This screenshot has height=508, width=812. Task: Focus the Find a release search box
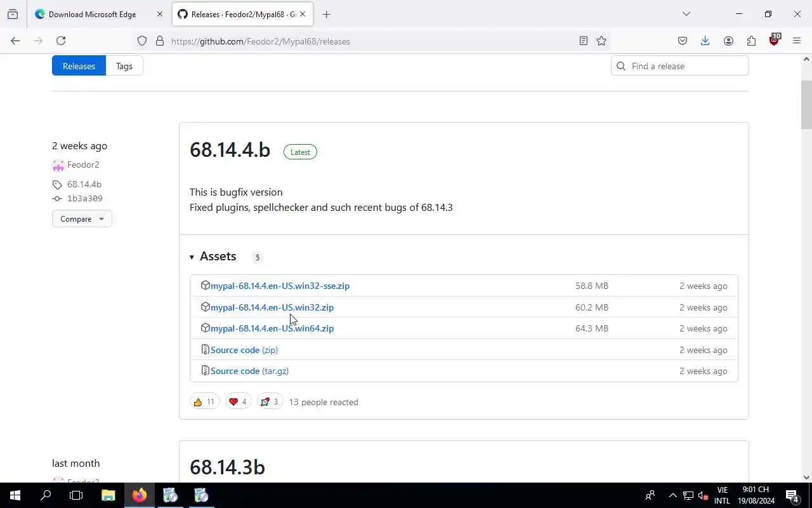(680, 66)
